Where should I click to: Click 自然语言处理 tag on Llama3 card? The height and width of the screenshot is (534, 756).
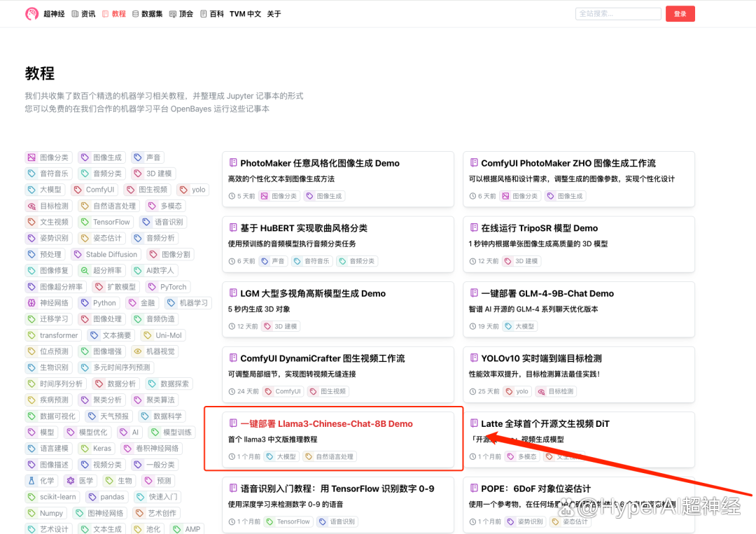[x=330, y=456]
